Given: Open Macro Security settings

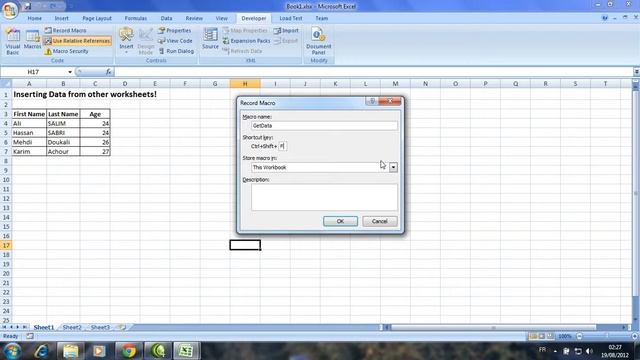Looking at the screenshot, I should pyautogui.click(x=66, y=51).
